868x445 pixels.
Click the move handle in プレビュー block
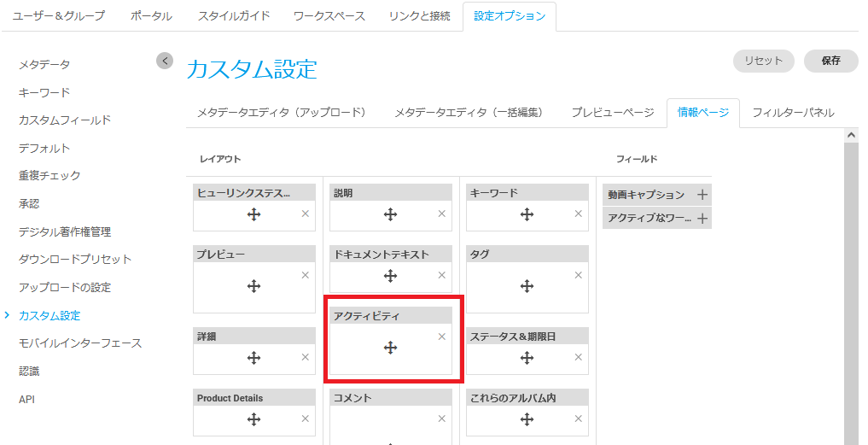tap(253, 286)
